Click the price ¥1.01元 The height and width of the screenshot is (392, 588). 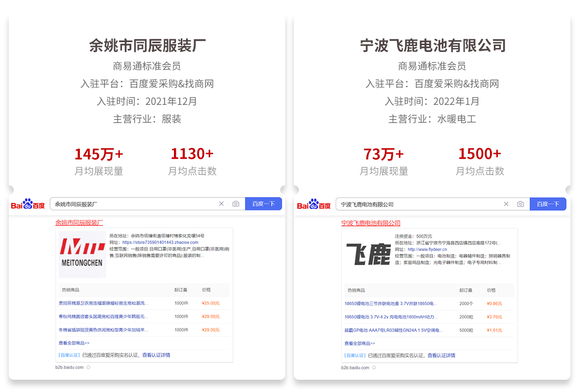(494, 330)
